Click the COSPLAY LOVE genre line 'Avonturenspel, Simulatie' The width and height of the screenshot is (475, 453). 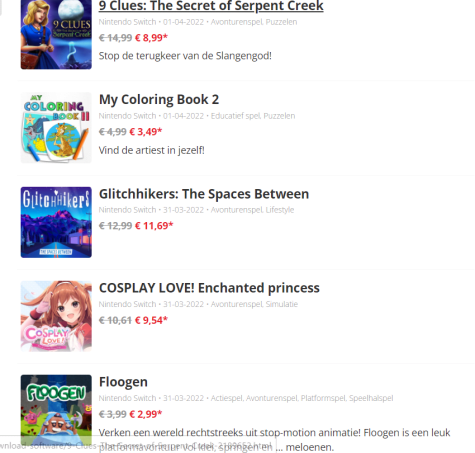pyautogui.click(x=254, y=304)
